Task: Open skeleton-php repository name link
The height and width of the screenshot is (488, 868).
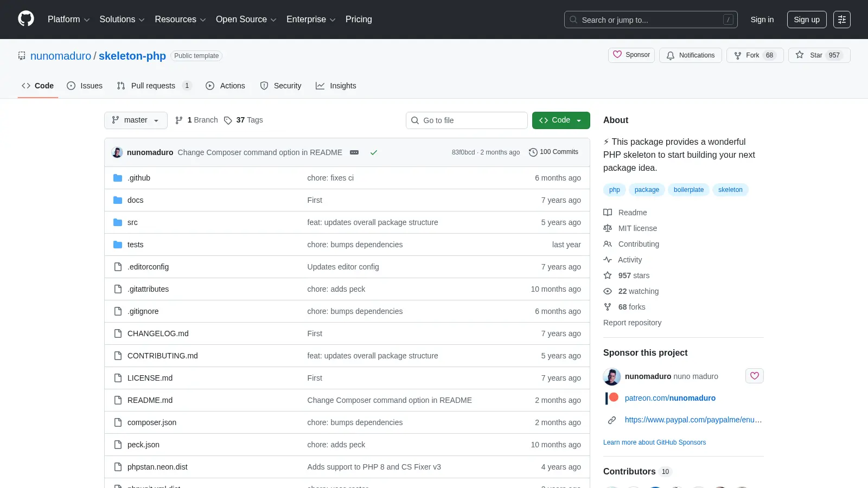Action: pyautogui.click(x=132, y=56)
